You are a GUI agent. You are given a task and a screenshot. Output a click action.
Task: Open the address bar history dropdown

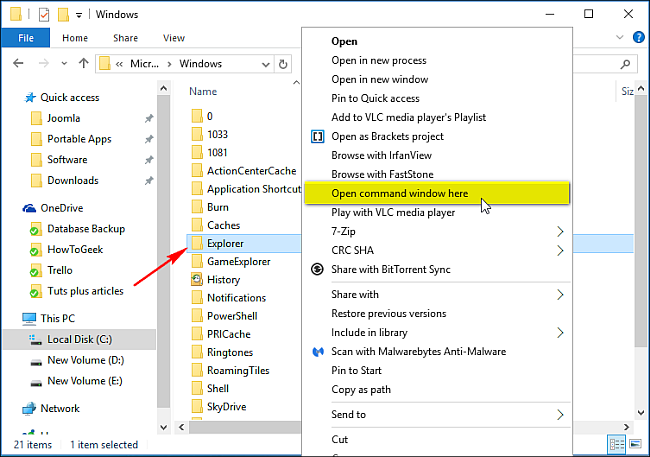(x=268, y=64)
